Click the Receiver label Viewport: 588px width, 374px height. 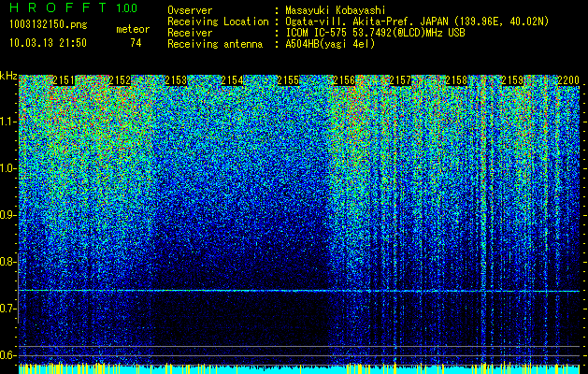click(190, 33)
